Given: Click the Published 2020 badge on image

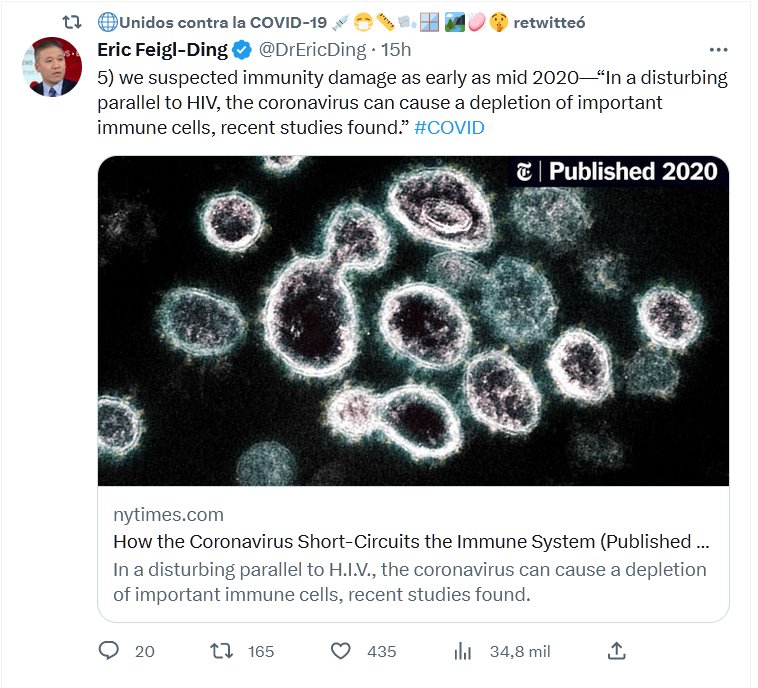Looking at the screenshot, I should click(617, 172).
